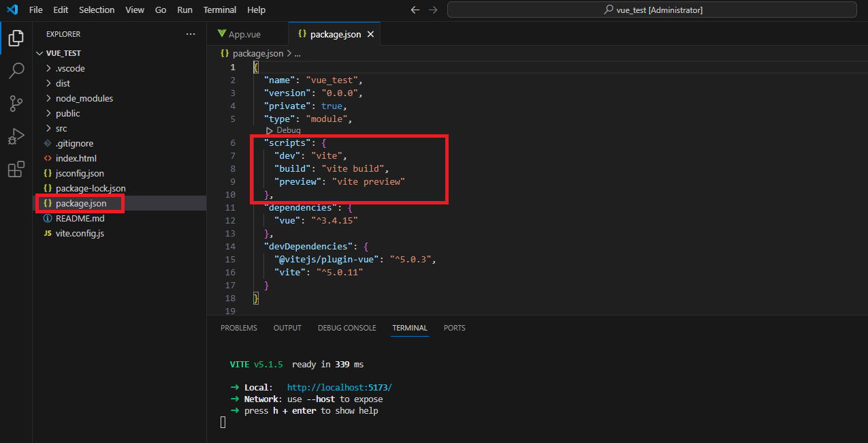
Task: Expand the dist folder
Action: tap(120, 83)
